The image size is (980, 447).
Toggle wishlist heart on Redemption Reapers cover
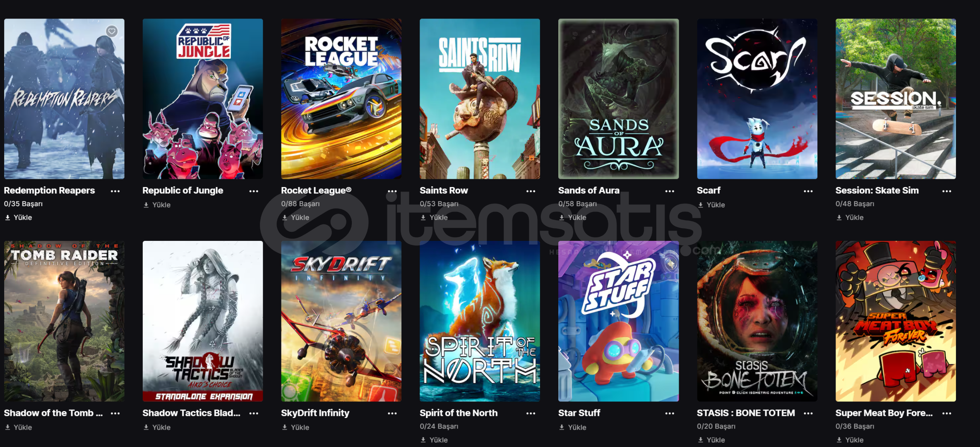[112, 31]
